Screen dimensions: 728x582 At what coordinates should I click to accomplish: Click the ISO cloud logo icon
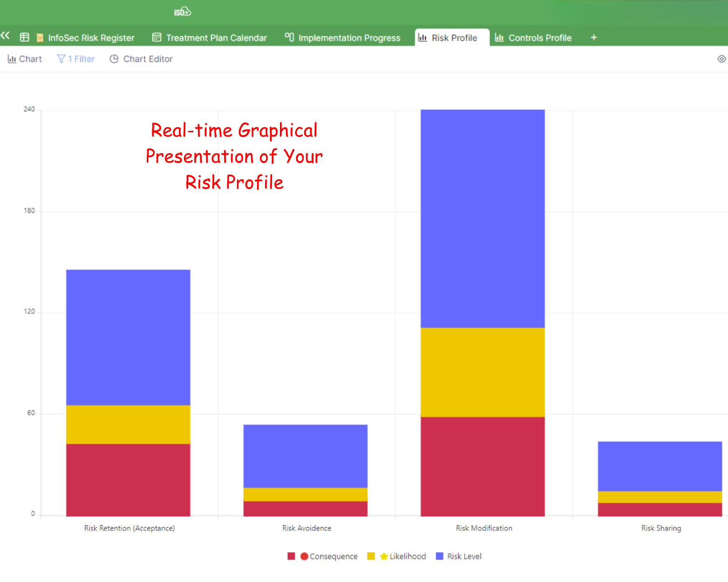182,12
